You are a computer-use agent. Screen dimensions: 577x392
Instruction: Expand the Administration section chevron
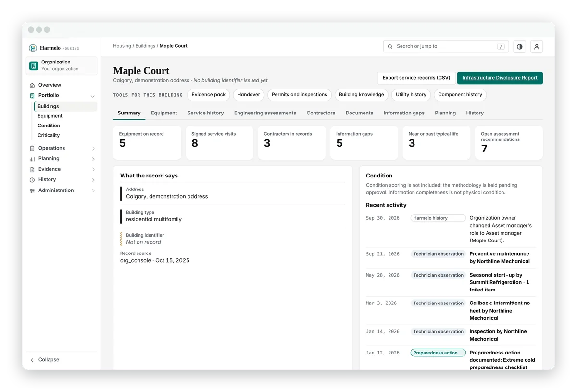[x=93, y=190]
